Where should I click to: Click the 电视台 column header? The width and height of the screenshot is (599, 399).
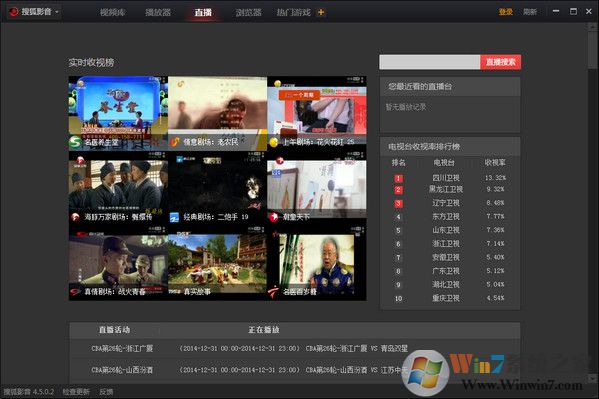[444, 162]
